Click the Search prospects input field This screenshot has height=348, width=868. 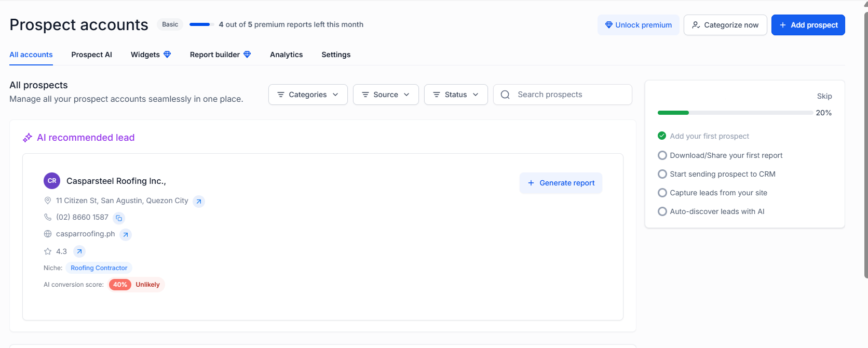(563, 95)
